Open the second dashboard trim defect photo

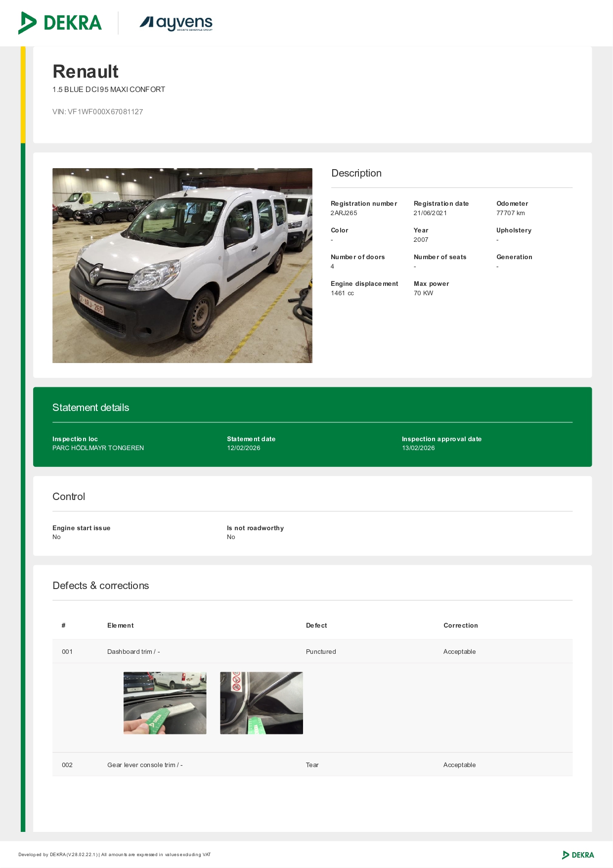pyautogui.click(x=261, y=703)
